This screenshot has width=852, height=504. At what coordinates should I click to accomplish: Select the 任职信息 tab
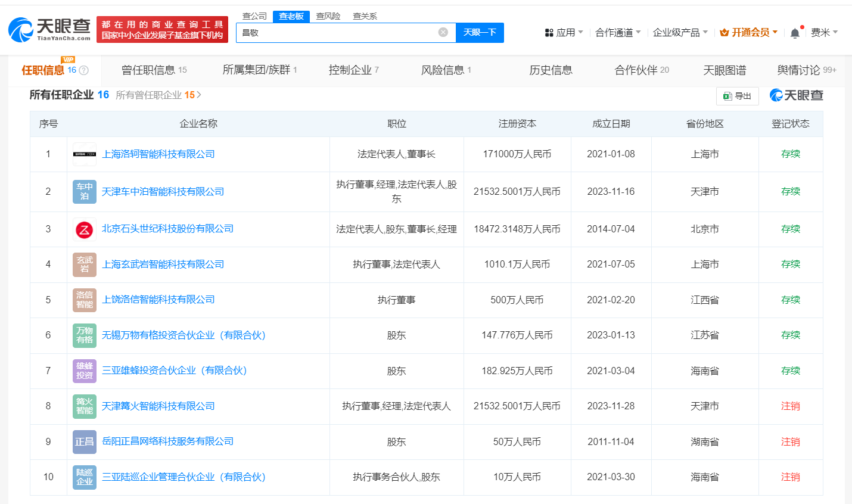click(x=55, y=70)
